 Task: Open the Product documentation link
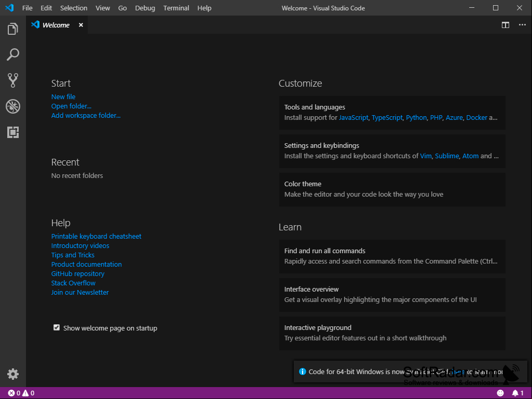tap(87, 264)
